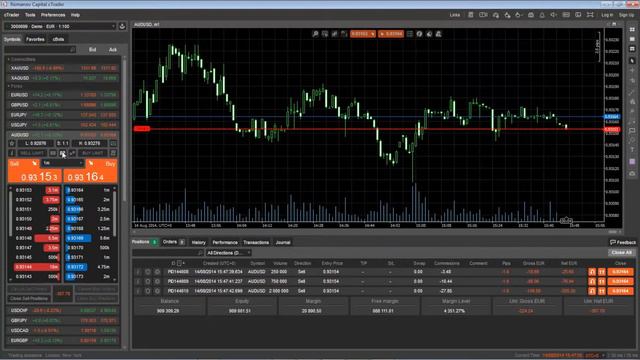Click Close Sell Positions button
640x360 pixels.
tap(29, 298)
